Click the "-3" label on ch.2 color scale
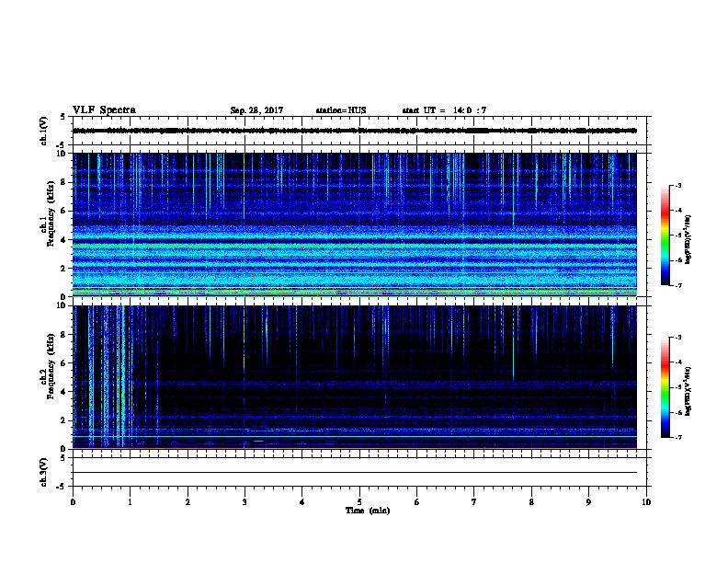This screenshot has height=563, width=728. [x=677, y=338]
